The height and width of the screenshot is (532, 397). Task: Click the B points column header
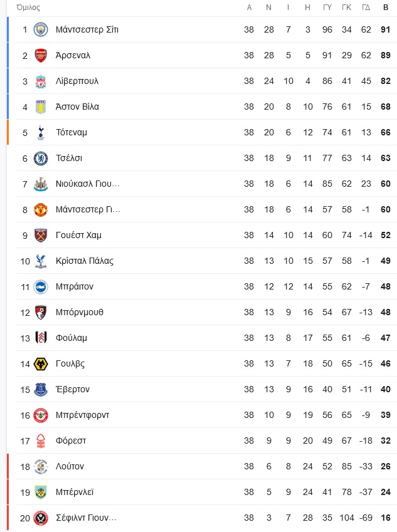(x=386, y=7)
